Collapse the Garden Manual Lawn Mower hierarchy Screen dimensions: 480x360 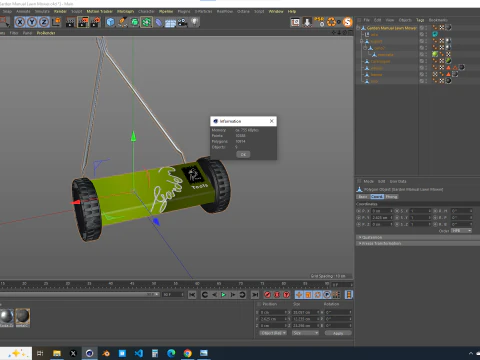tap(358, 28)
